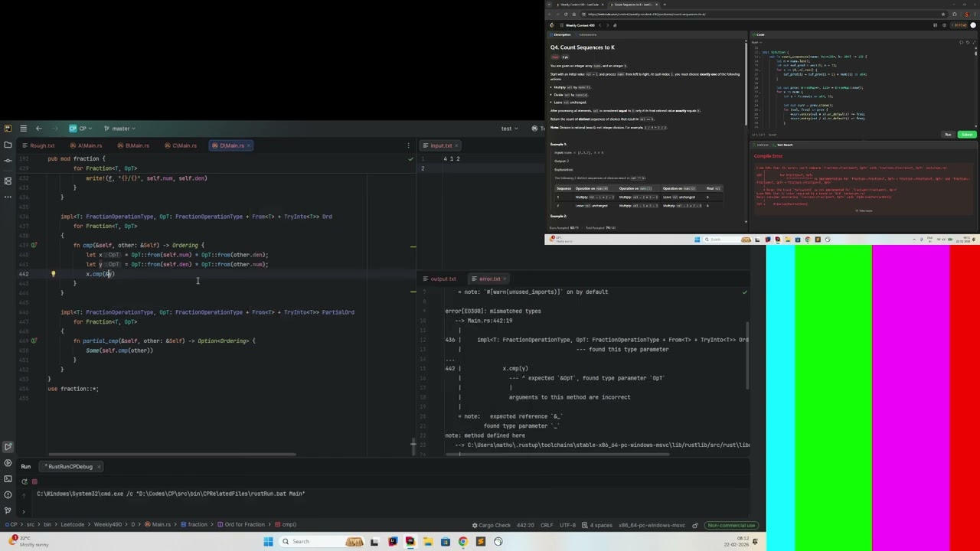This screenshot has height=551, width=980.
Task: Open a new browser tab with plus
Action: [665, 5]
